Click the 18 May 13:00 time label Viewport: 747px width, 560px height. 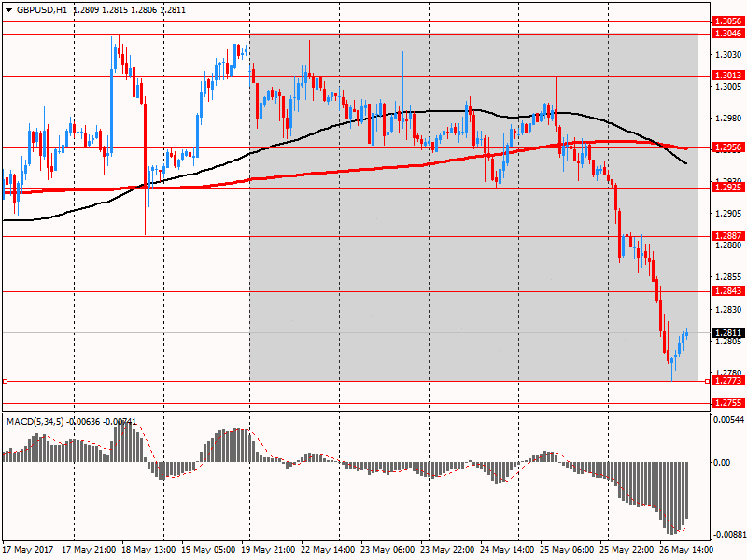[x=148, y=549]
